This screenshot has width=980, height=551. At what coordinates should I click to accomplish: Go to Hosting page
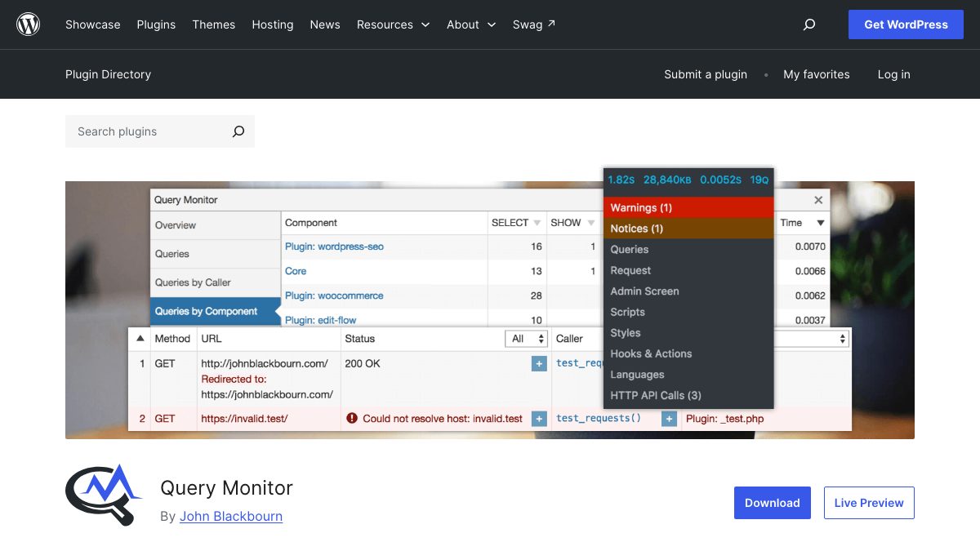273,24
